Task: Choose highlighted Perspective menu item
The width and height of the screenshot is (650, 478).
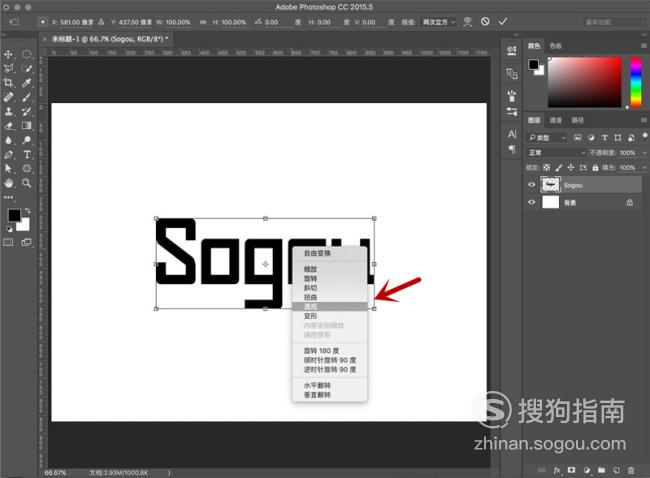Action: tap(330, 307)
